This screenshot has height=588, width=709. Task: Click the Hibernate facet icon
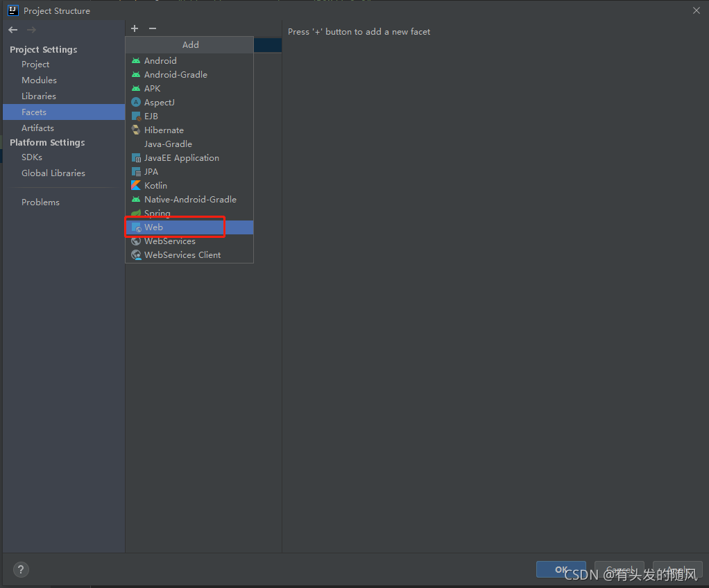pyautogui.click(x=136, y=130)
